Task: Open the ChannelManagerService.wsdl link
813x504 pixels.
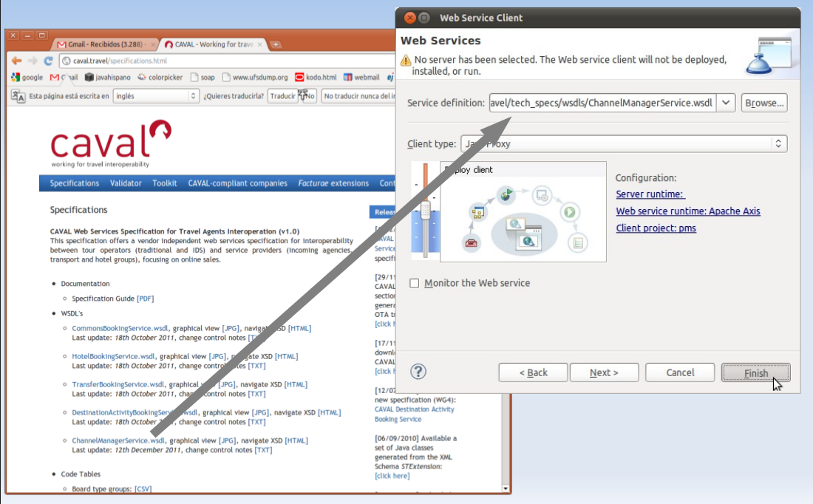Action: tap(118, 440)
